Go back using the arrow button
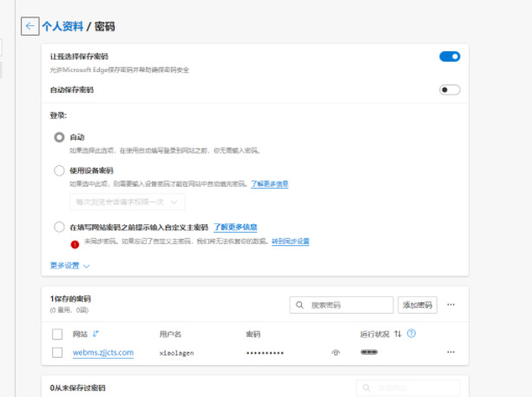The width and height of the screenshot is (532, 397). point(30,26)
